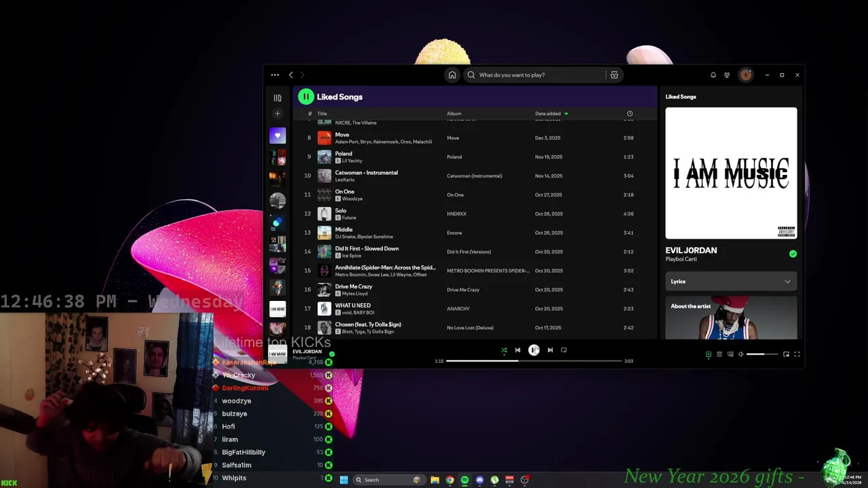Open Liked Songs heart playlist in sidebar

pyautogui.click(x=277, y=136)
